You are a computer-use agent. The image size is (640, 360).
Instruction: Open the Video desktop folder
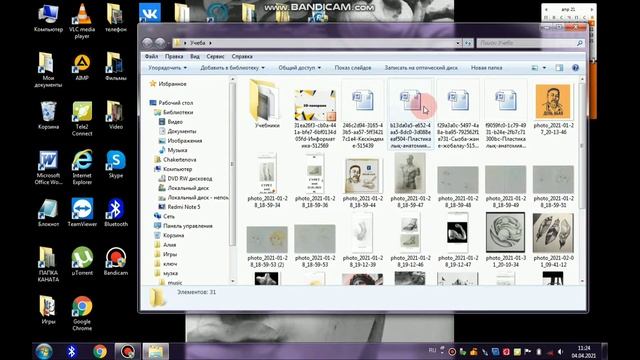(x=116, y=116)
